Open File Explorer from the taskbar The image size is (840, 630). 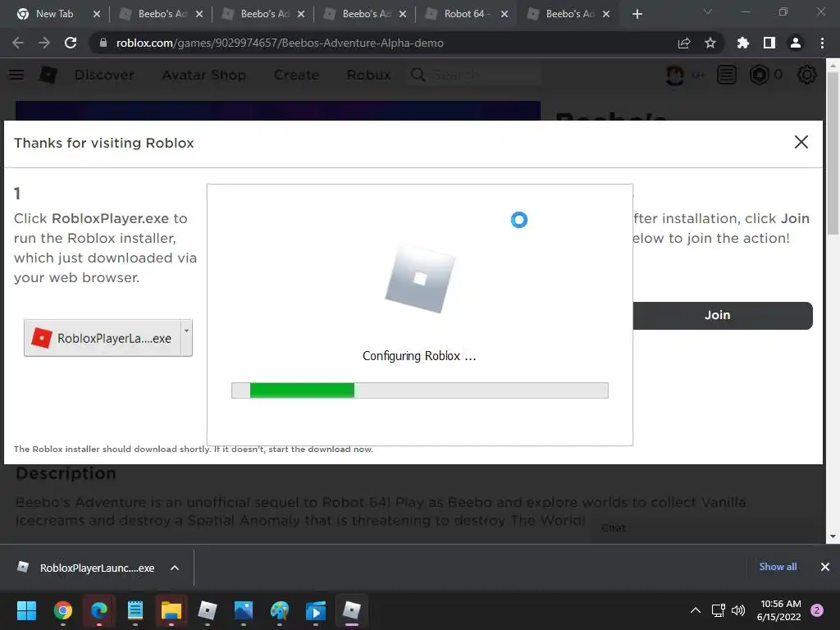click(171, 610)
